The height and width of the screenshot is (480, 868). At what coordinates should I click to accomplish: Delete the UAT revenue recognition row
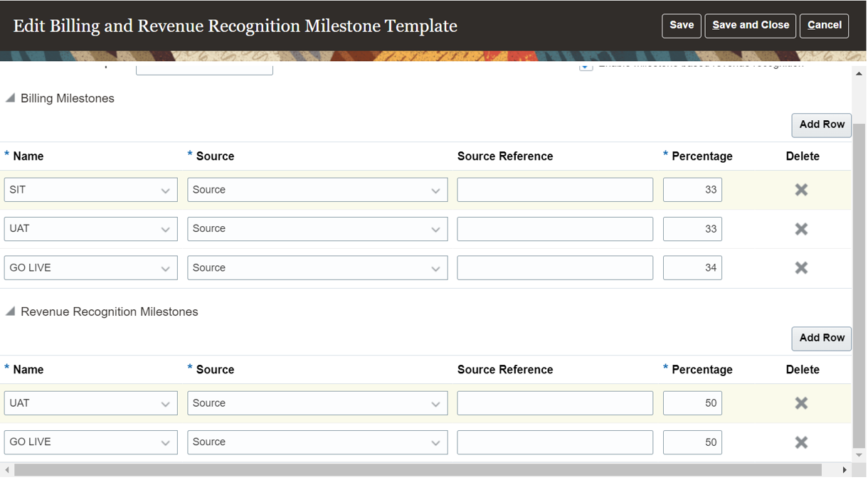coord(801,403)
